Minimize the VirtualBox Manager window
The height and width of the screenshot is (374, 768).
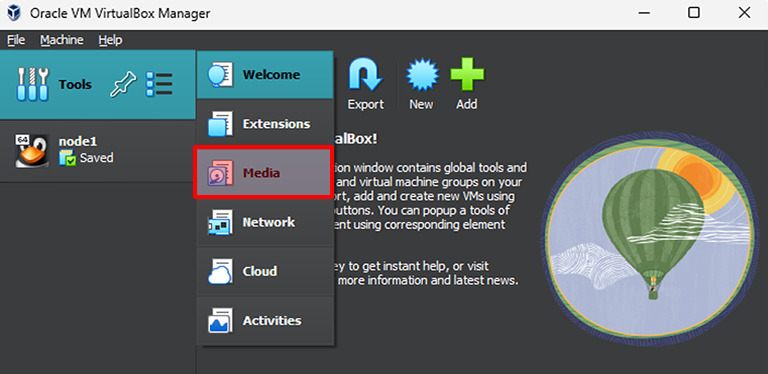tap(643, 13)
